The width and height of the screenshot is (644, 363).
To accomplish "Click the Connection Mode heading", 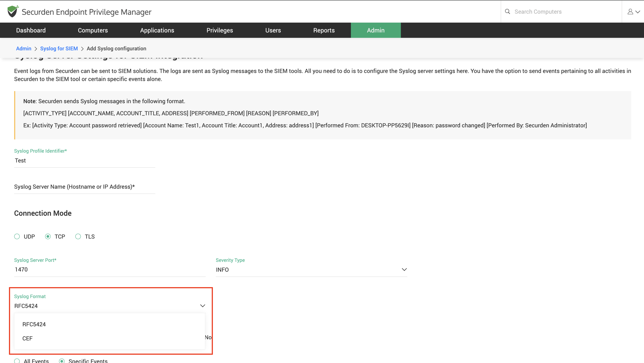I will click(43, 213).
